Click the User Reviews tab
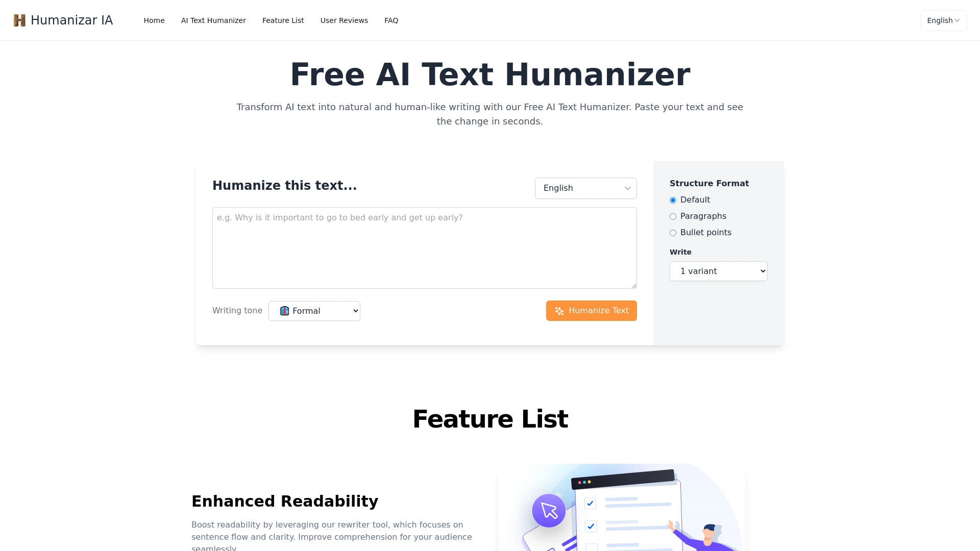This screenshot has width=980, height=551. (x=344, y=20)
